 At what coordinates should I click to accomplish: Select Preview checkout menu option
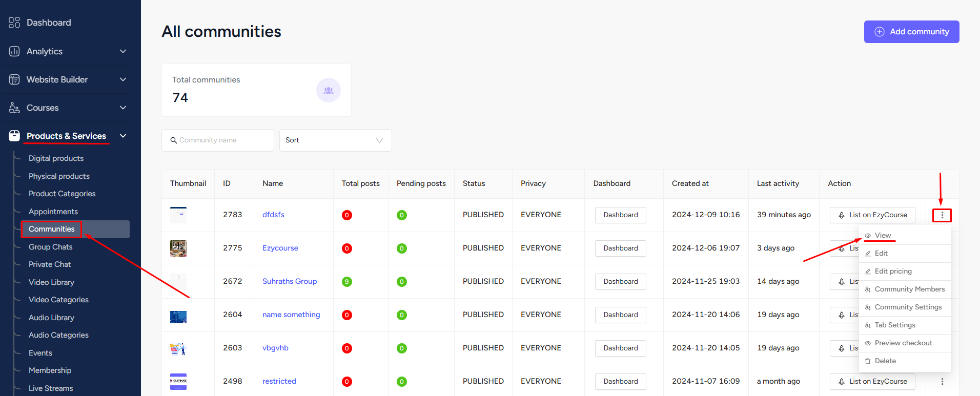pyautogui.click(x=905, y=343)
